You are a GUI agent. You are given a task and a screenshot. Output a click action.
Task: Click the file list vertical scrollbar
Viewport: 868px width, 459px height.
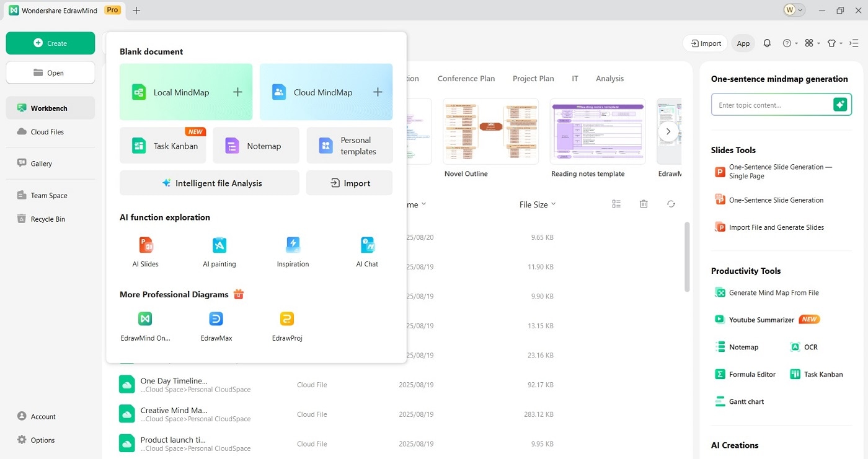686,256
